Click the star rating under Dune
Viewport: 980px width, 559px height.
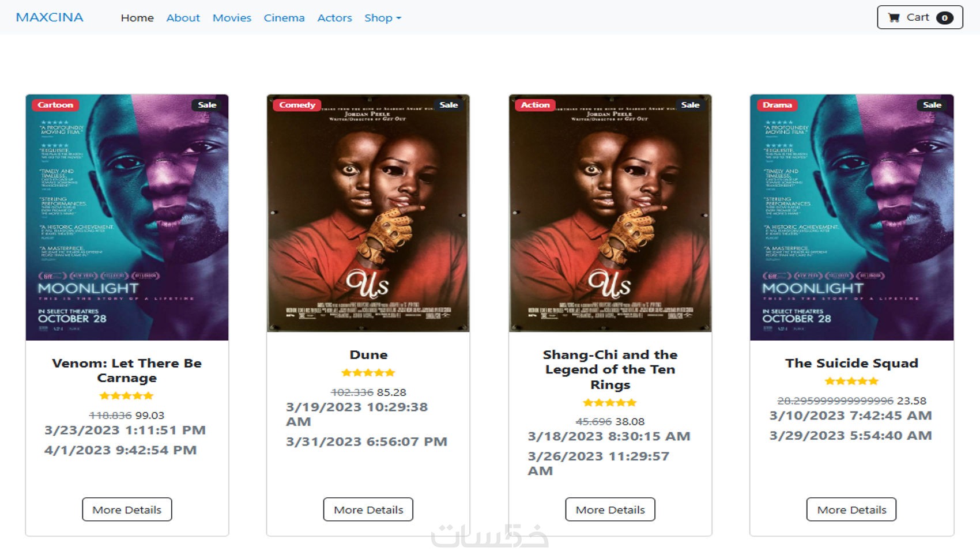(x=368, y=373)
